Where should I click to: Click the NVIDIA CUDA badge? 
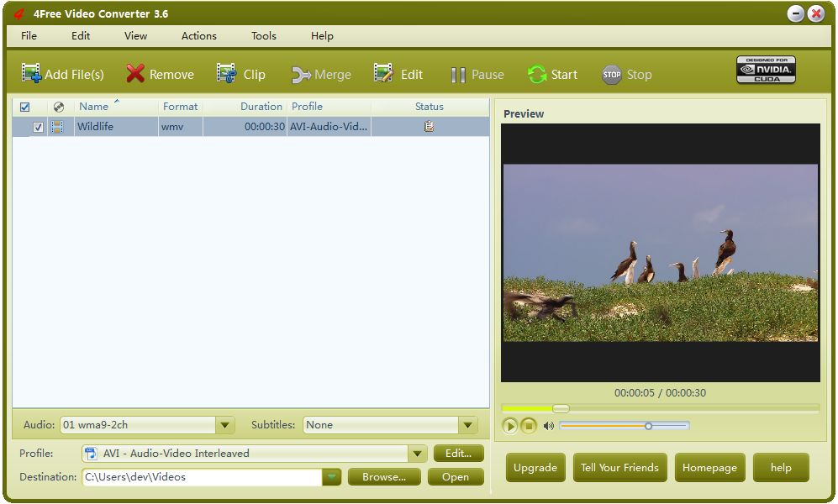tap(766, 70)
